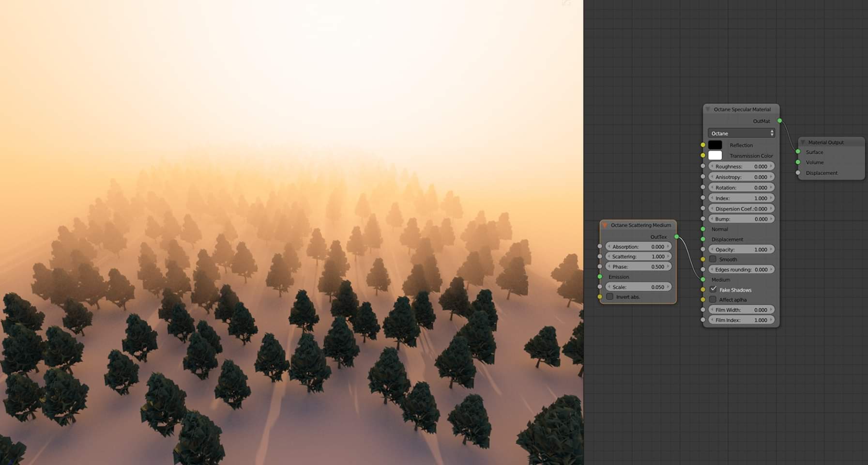
Task: Click the Roughness input socket
Action: point(703,166)
